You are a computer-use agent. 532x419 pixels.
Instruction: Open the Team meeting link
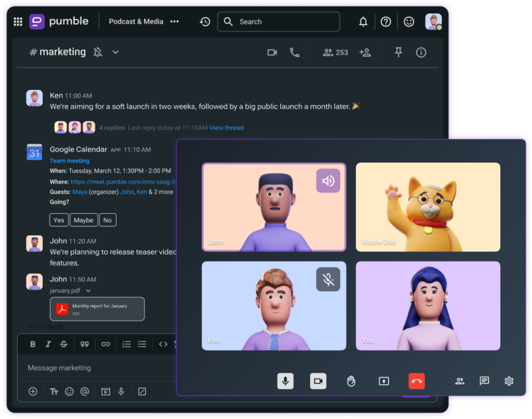click(70, 160)
